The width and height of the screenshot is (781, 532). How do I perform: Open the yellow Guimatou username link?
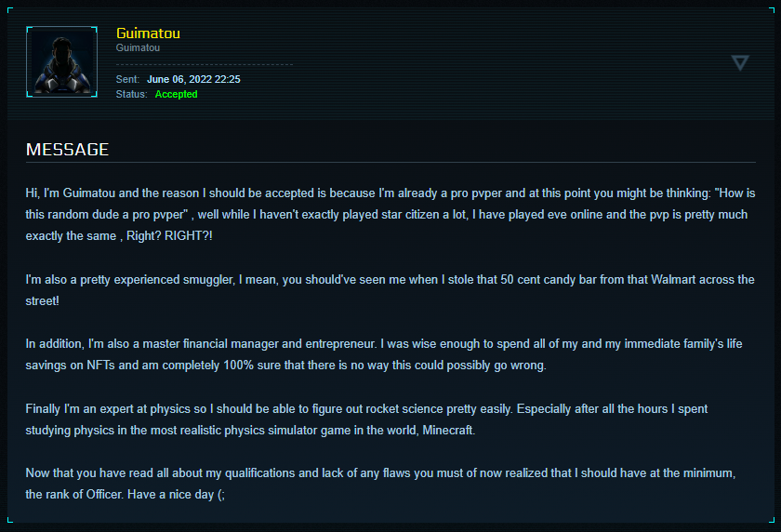coord(148,33)
